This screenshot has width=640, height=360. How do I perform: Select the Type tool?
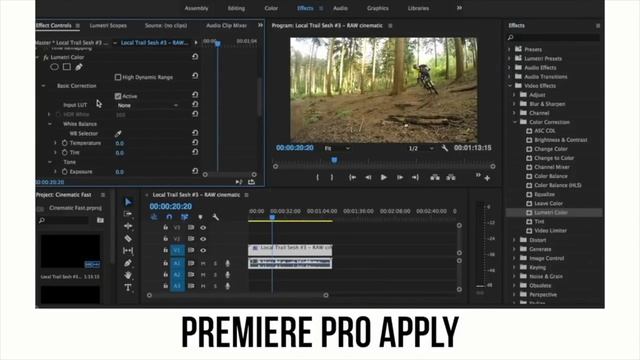coord(128,287)
